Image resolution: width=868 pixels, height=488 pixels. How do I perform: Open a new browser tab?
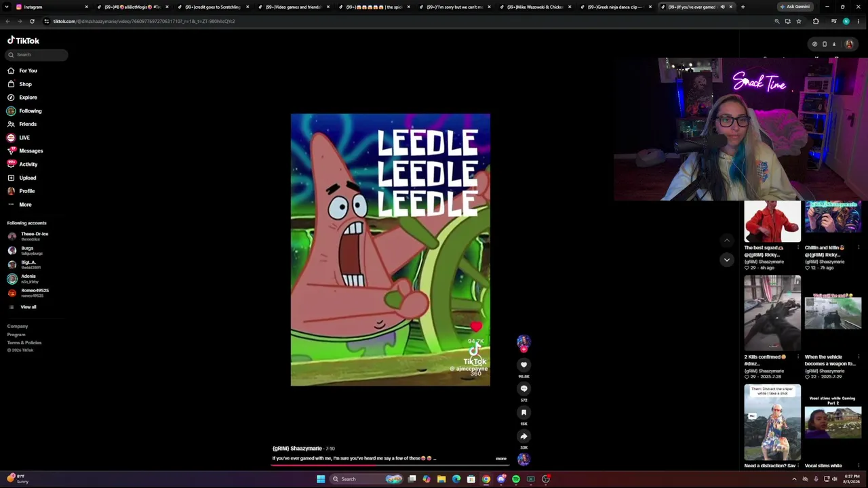(743, 7)
